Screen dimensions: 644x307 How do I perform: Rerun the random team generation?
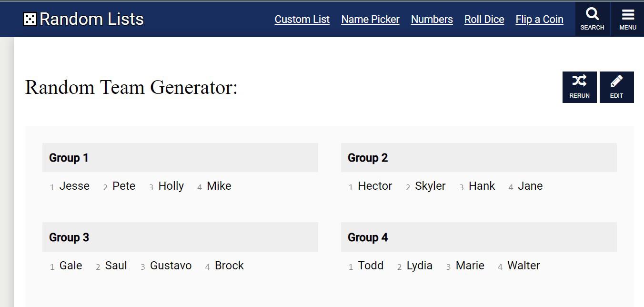(579, 87)
